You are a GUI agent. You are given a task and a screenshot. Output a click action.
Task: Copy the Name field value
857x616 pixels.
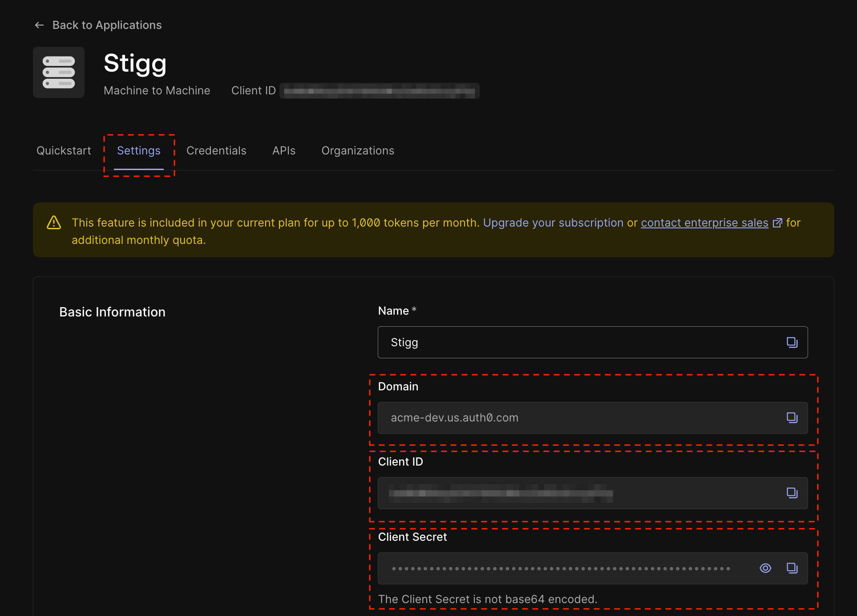(x=792, y=342)
